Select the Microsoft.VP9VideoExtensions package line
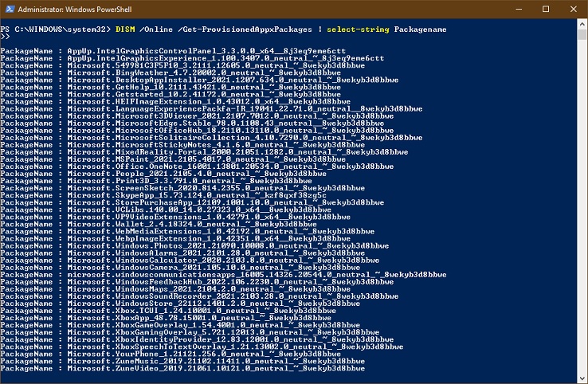588x384 pixels. (x=175, y=217)
